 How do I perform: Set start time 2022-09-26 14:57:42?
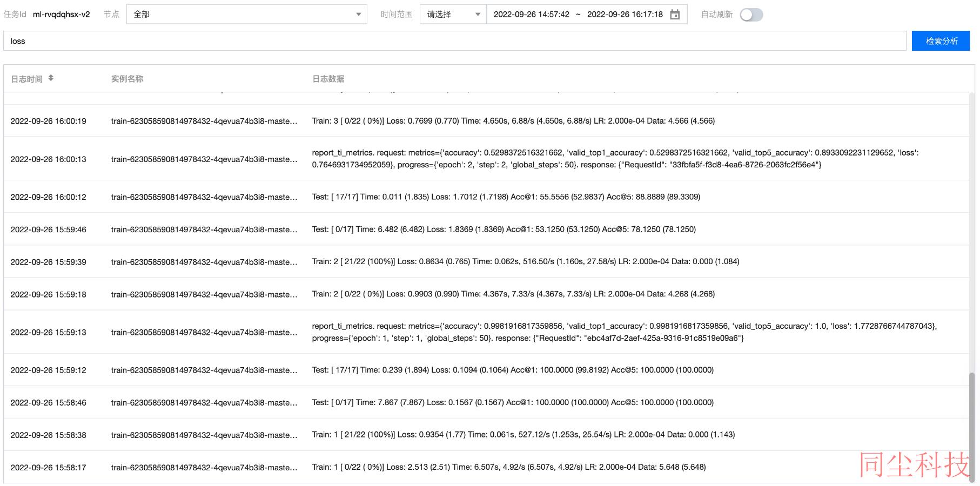[x=532, y=15]
